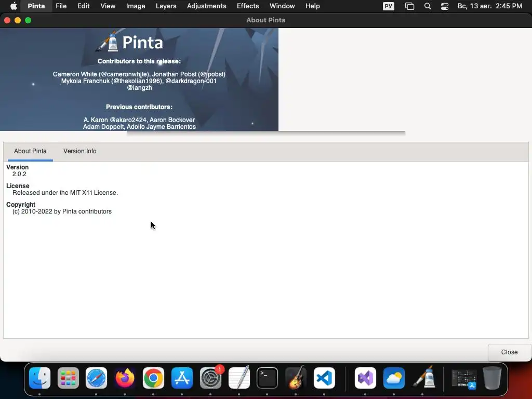Open the Stage Manager windows icon in menu bar
532x399 pixels.
click(x=409, y=6)
